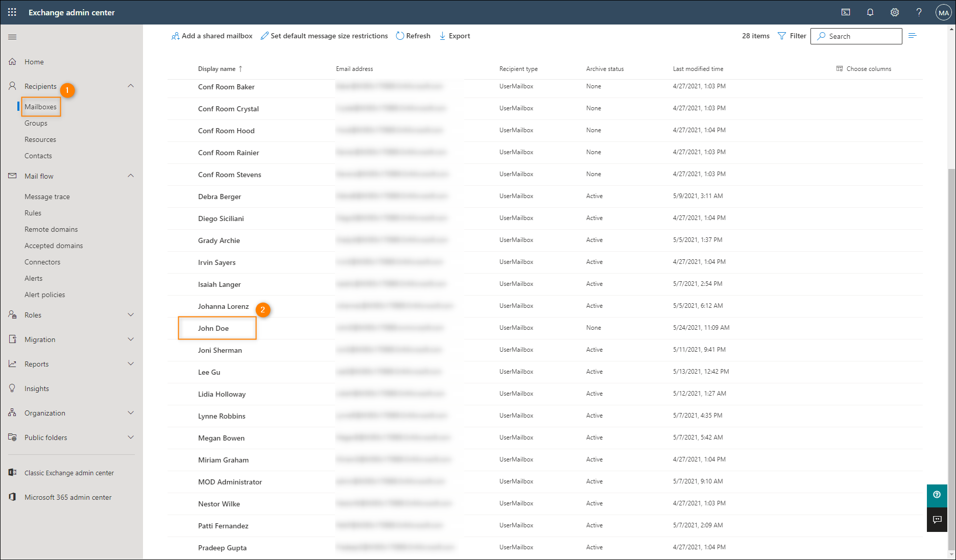Collapse the navigation hamburger menu

point(12,37)
